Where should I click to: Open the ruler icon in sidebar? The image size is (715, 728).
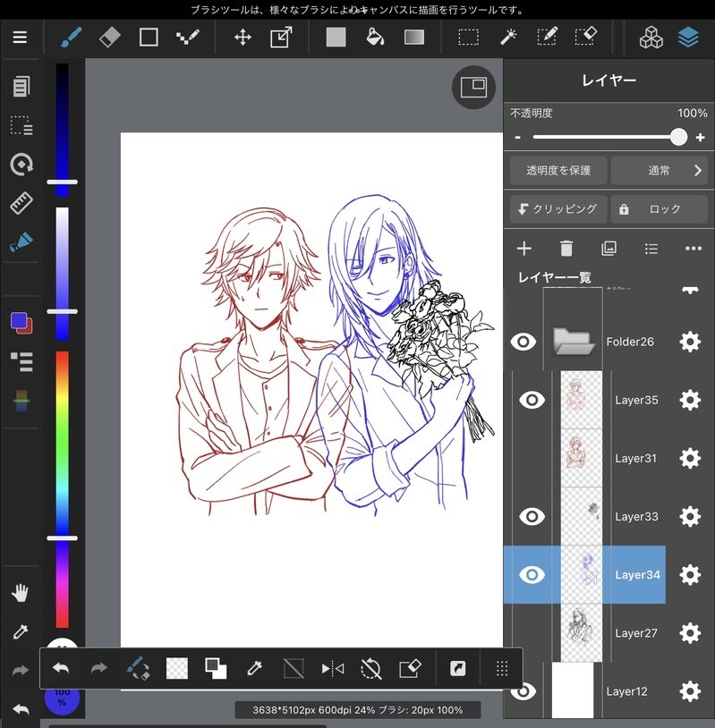[21, 203]
